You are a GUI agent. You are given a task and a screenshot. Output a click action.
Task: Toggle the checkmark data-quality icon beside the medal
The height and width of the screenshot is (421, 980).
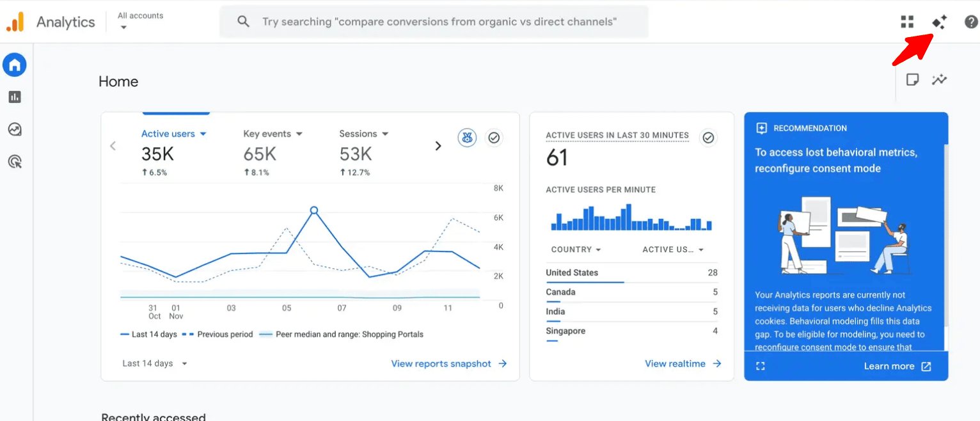494,138
